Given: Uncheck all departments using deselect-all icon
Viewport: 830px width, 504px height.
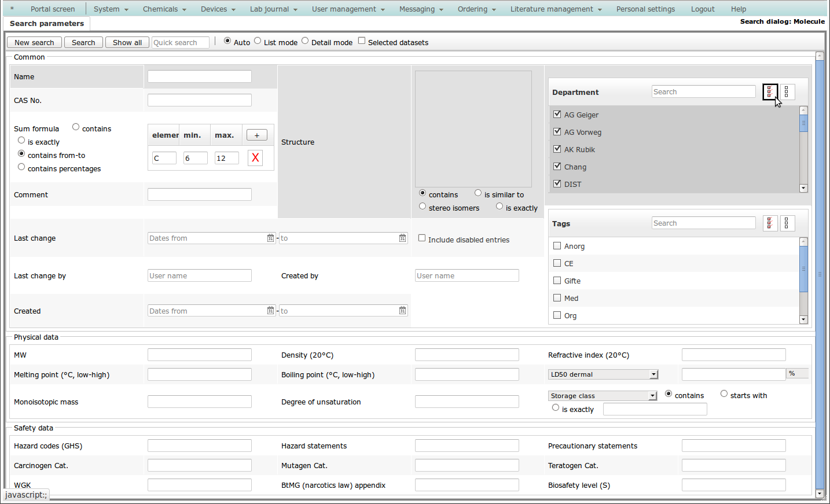Looking at the screenshot, I should [787, 92].
